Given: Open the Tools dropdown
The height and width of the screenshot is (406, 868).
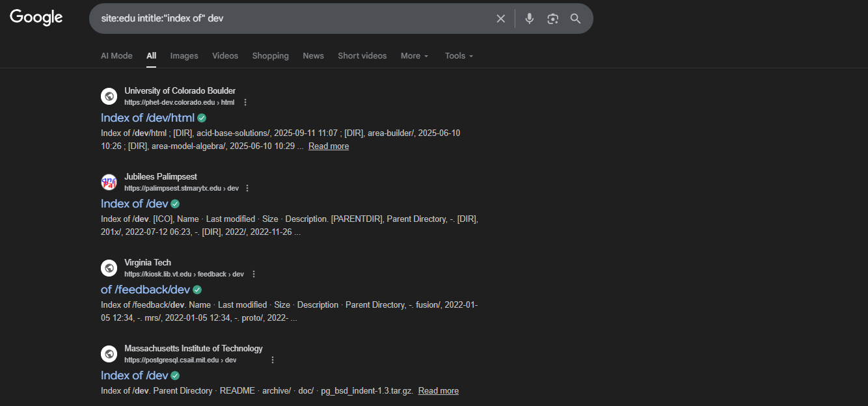Looking at the screenshot, I should [x=459, y=56].
